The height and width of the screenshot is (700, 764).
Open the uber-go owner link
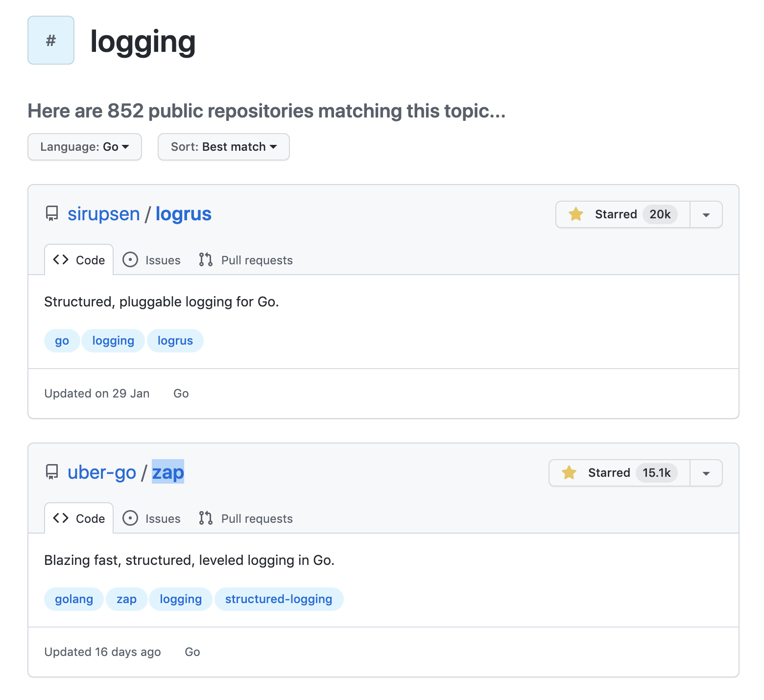coord(102,472)
